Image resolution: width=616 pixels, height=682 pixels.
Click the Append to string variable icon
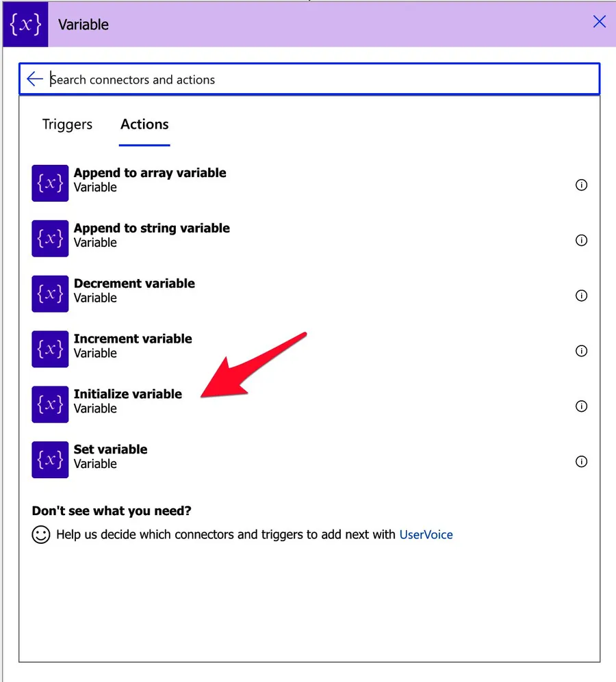tap(50, 239)
